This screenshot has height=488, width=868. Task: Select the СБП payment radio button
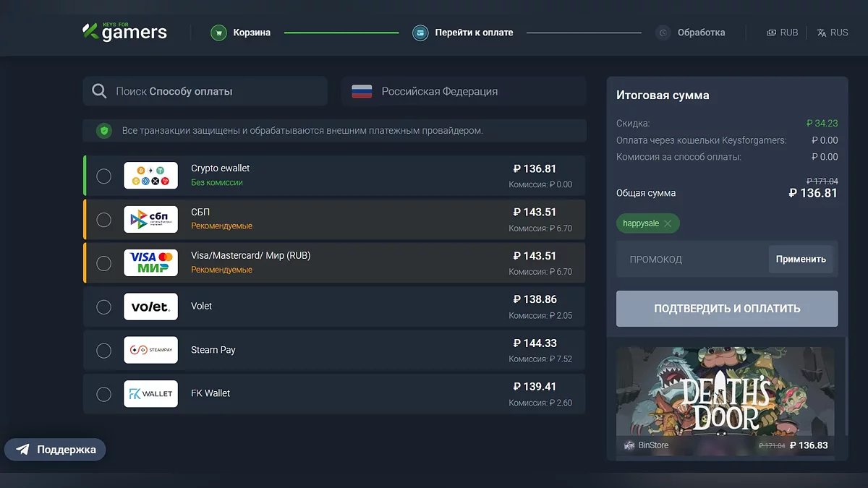[104, 219]
